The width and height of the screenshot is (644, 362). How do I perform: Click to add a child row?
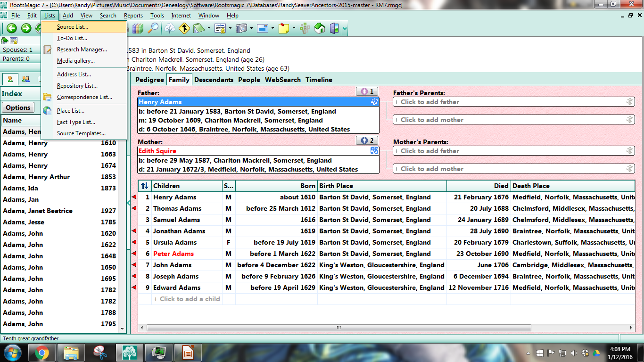point(187,299)
